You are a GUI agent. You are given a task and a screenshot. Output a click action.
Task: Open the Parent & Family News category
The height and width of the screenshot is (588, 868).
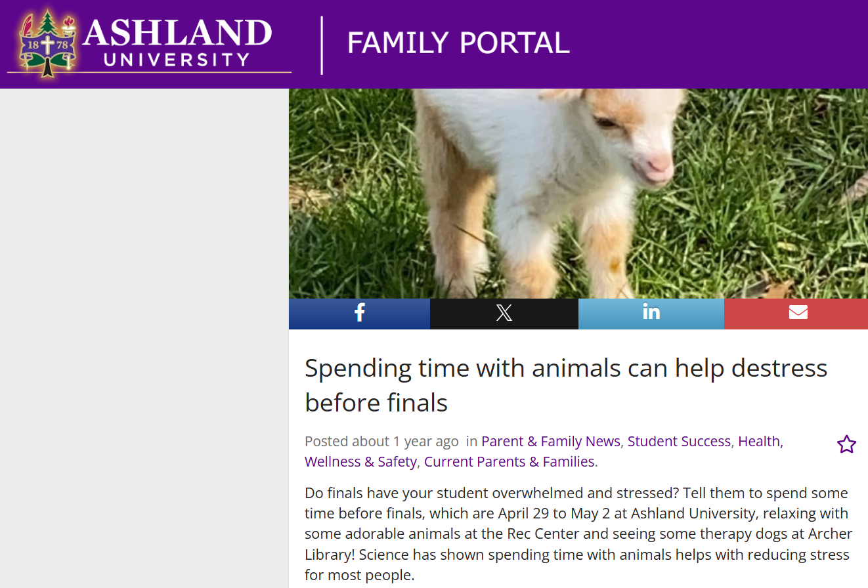(x=550, y=442)
